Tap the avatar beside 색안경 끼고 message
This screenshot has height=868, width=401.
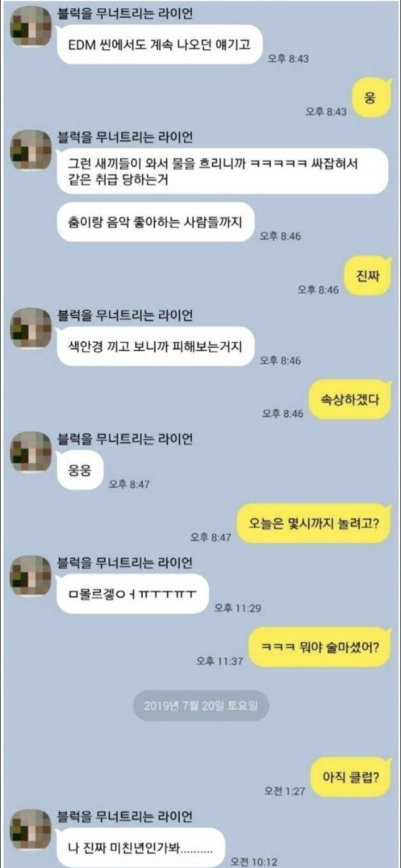click(x=31, y=328)
